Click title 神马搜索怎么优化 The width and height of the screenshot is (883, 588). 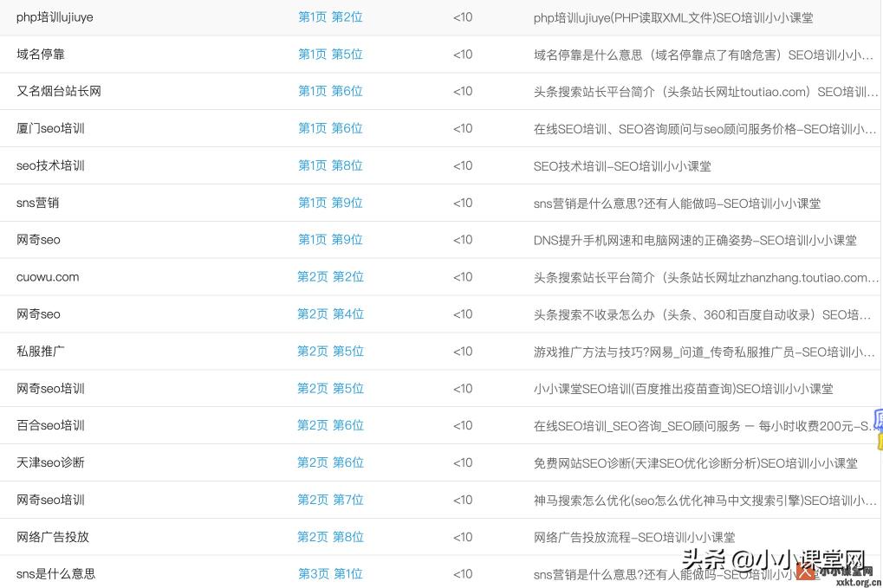click(705, 501)
